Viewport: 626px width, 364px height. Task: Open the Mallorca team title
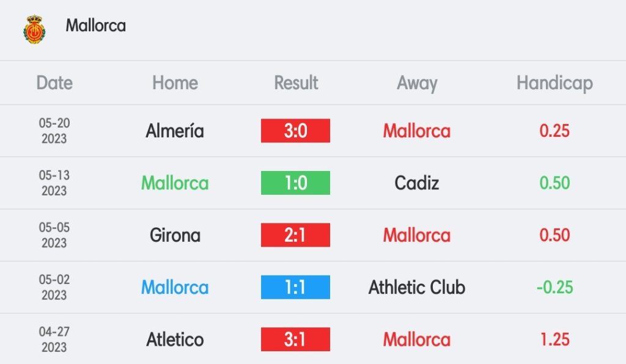pos(96,26)
